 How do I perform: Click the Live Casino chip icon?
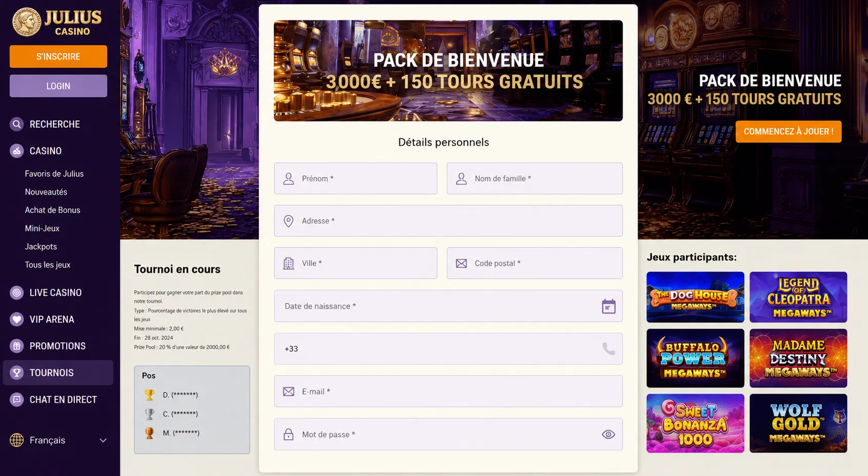17,293
